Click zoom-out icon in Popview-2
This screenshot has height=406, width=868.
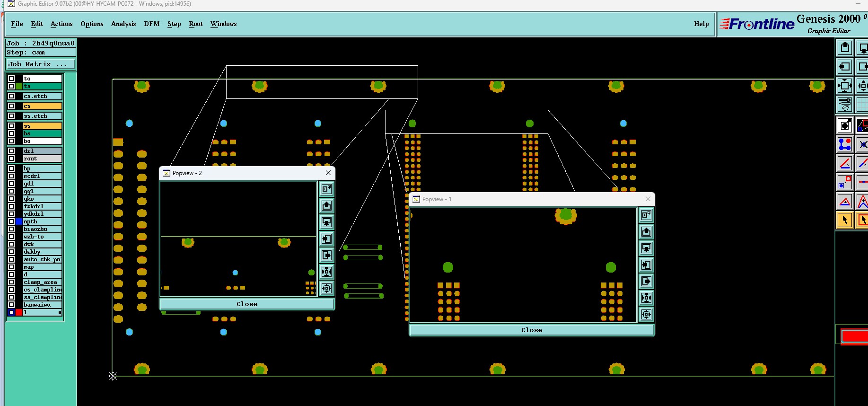(326, 289)
